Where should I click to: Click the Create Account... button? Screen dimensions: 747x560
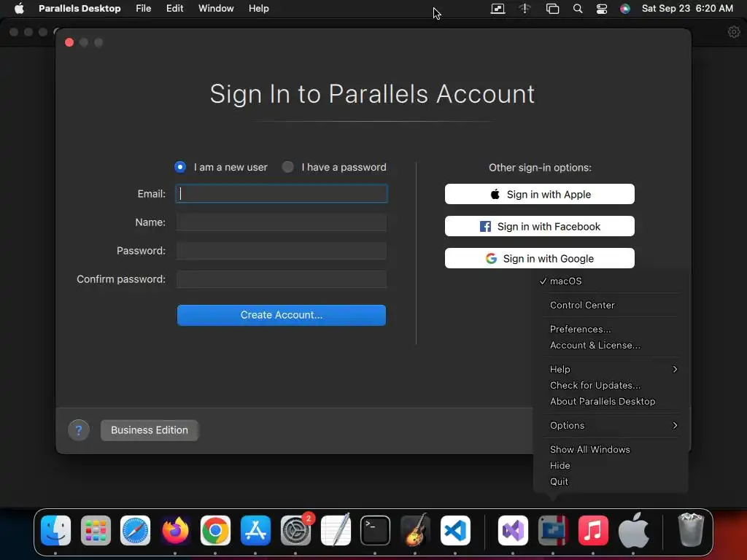click(x=282, y=315)
